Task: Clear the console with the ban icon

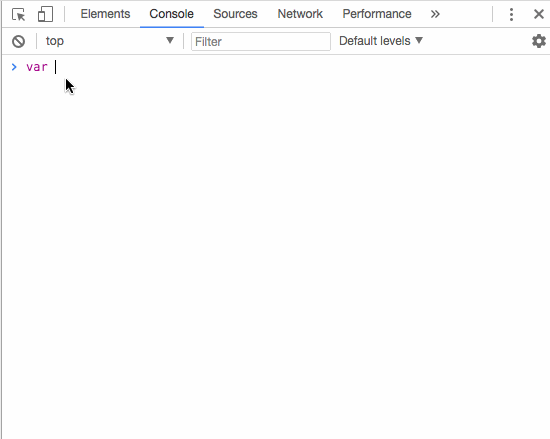Action: [18, 41]
